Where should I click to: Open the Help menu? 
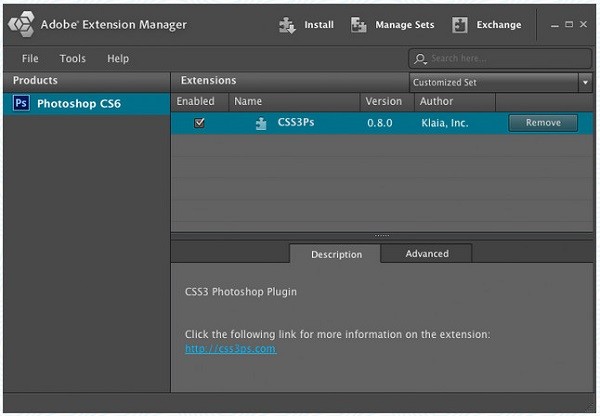[x=118, y=59]
